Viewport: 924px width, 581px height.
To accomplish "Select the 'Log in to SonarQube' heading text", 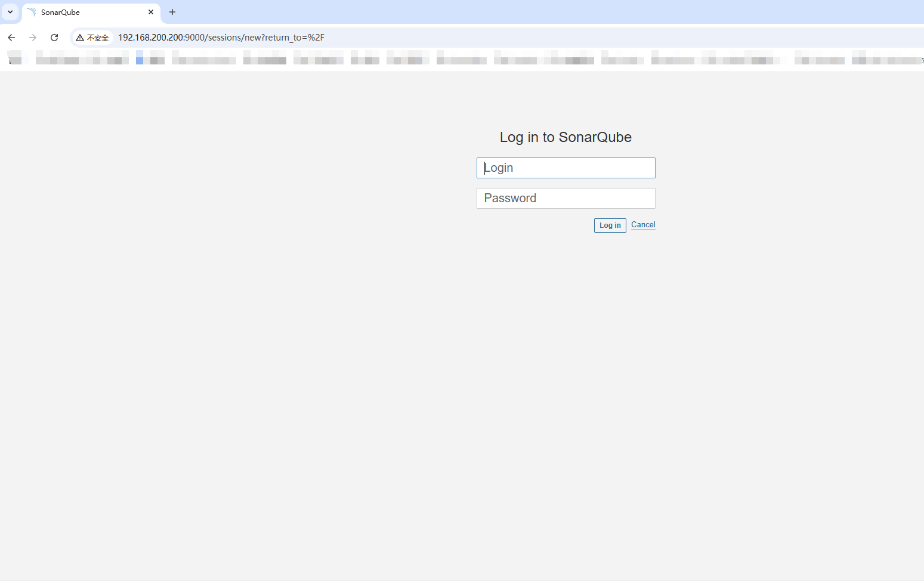I will point(565,137).
